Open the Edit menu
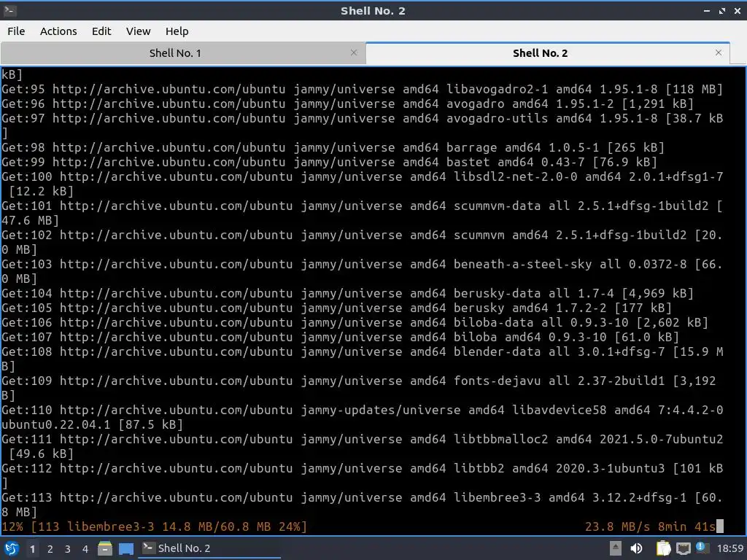The image size is (747, 560). (x=101, y=31)
